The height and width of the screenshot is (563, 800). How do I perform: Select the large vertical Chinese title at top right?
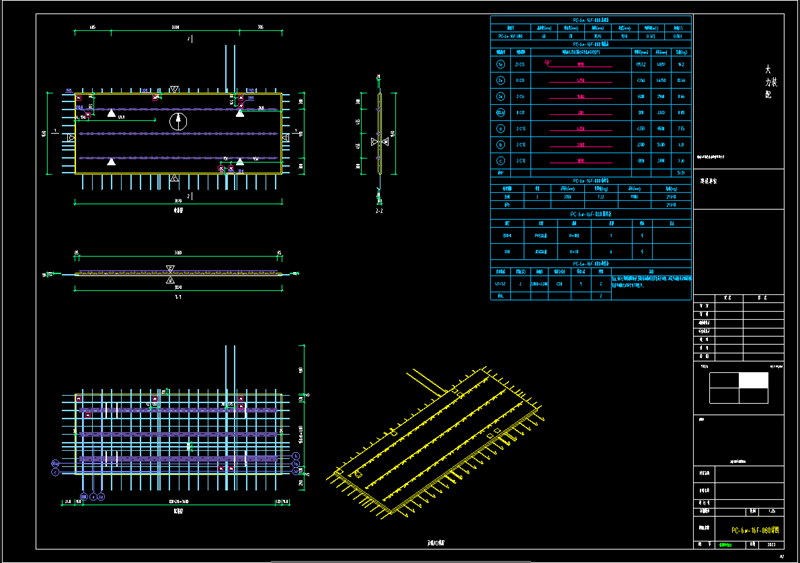769,82
